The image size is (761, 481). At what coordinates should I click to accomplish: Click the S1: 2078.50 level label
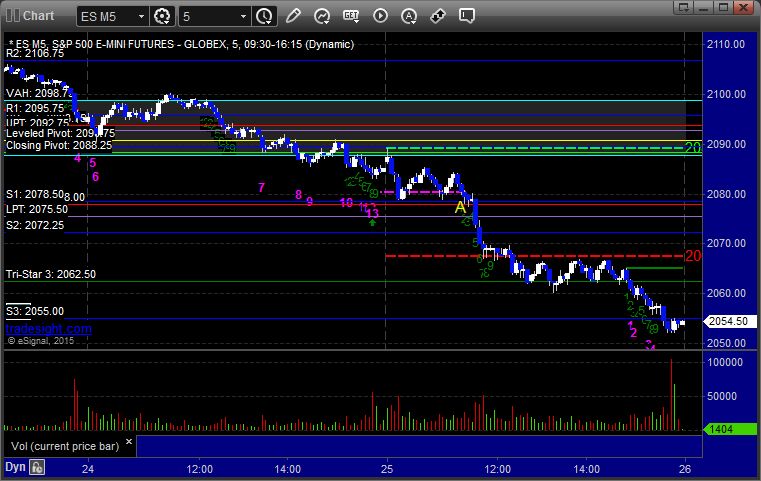pos(35,195)
